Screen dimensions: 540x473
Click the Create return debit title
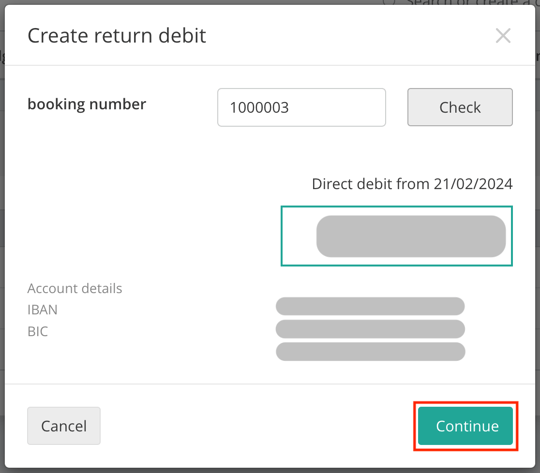(x=117, y=35)
